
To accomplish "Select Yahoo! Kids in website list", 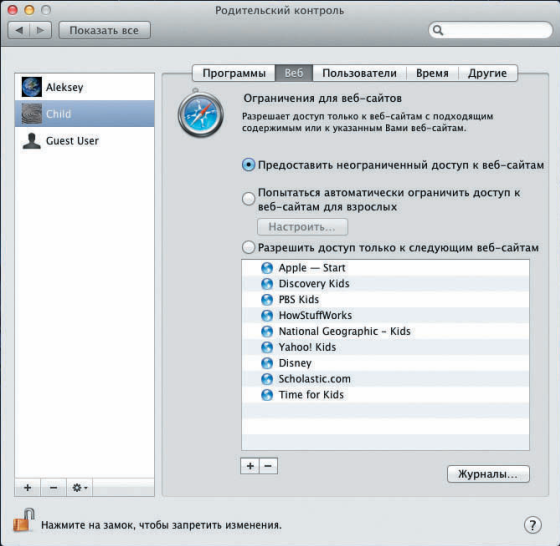I will (x=385, y=347).
